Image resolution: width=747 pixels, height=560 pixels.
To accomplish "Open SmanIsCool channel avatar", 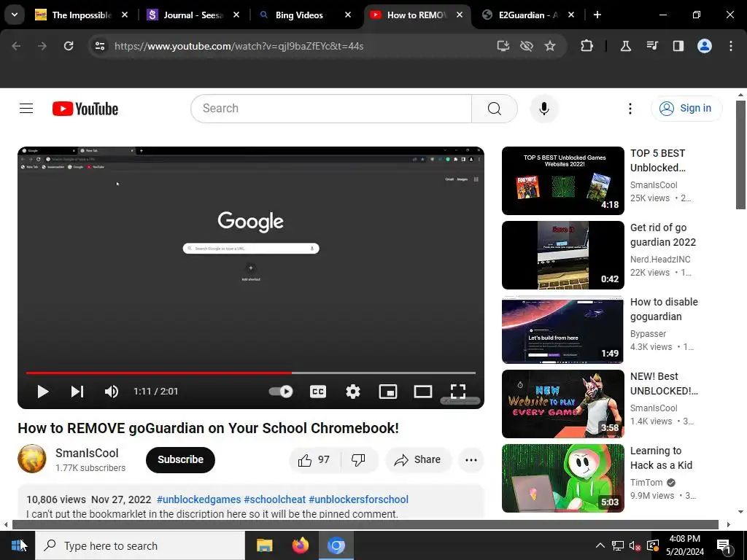I will tap(32, 459).
